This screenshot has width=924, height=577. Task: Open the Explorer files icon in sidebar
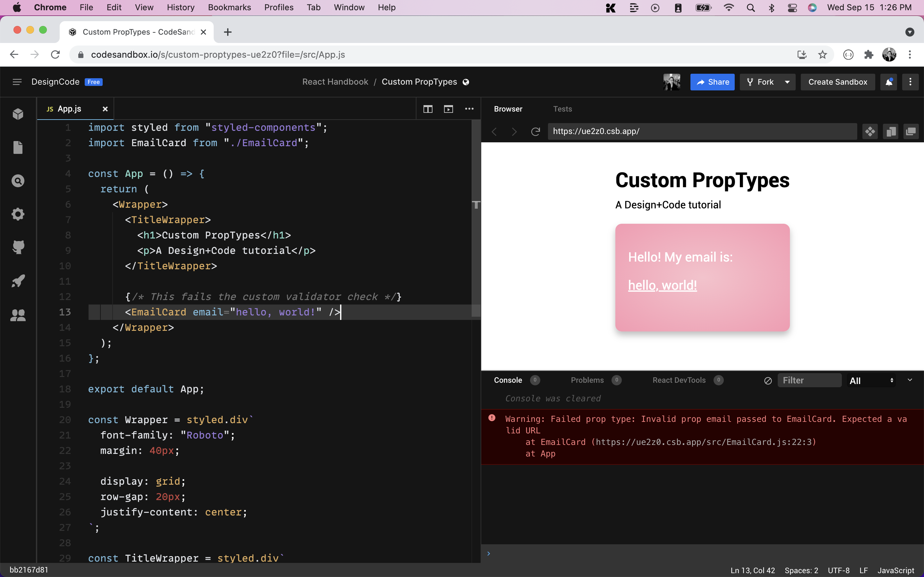coord(18,147)
